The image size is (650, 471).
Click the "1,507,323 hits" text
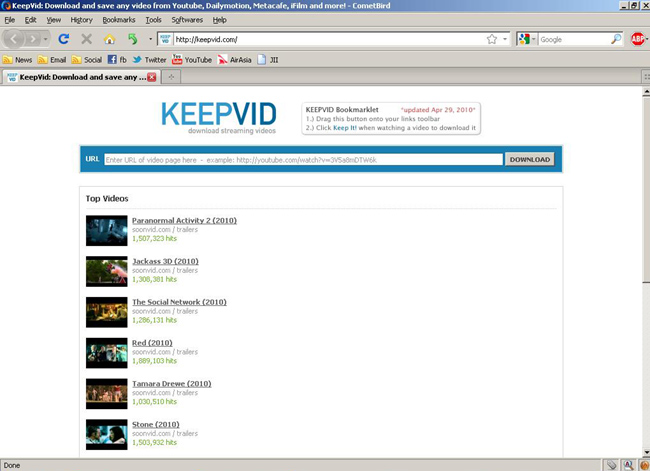point(154,238)
